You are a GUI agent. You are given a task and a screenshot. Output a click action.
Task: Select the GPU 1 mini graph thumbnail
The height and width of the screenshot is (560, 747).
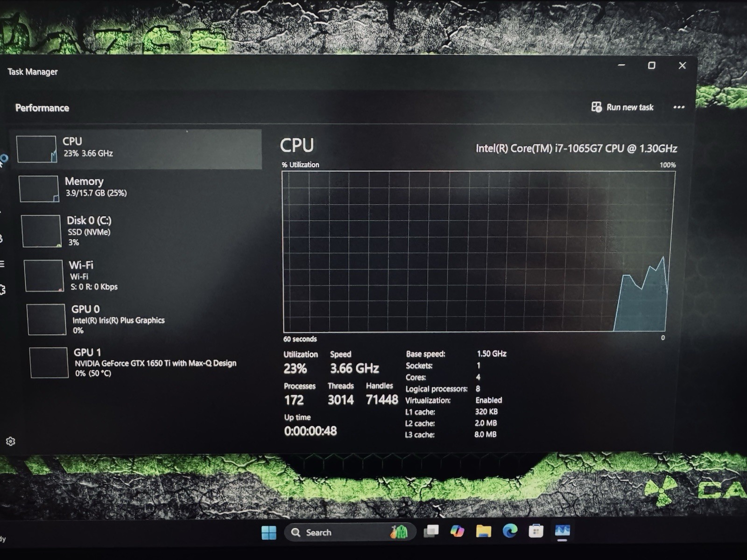point(49,363)
